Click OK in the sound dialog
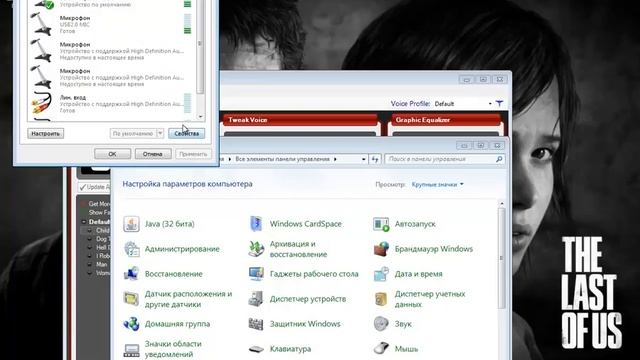640x360 pixels. (112, 154)
